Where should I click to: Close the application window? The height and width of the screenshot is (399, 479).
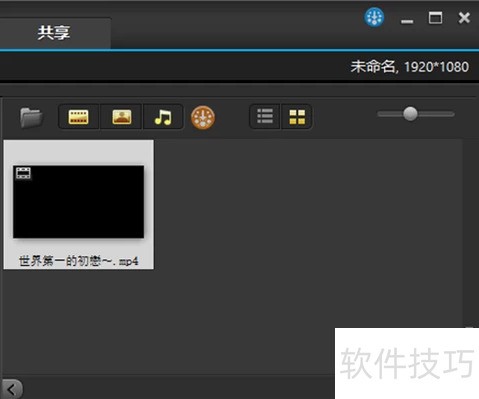(x=464, y=18)
